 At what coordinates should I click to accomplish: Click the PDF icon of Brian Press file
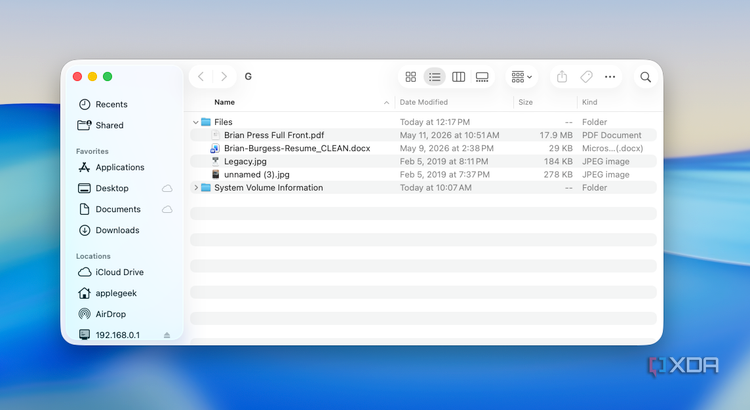point(215,135)
